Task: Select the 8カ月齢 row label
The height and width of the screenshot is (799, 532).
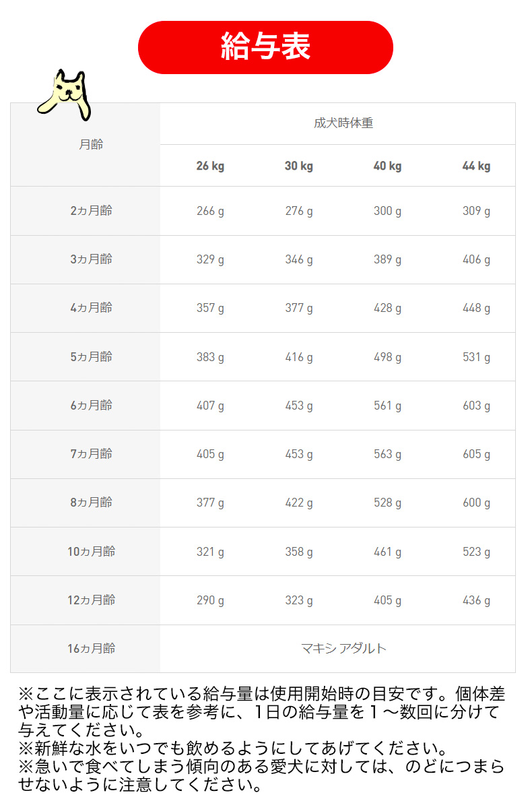Action: tap(91, 503)
